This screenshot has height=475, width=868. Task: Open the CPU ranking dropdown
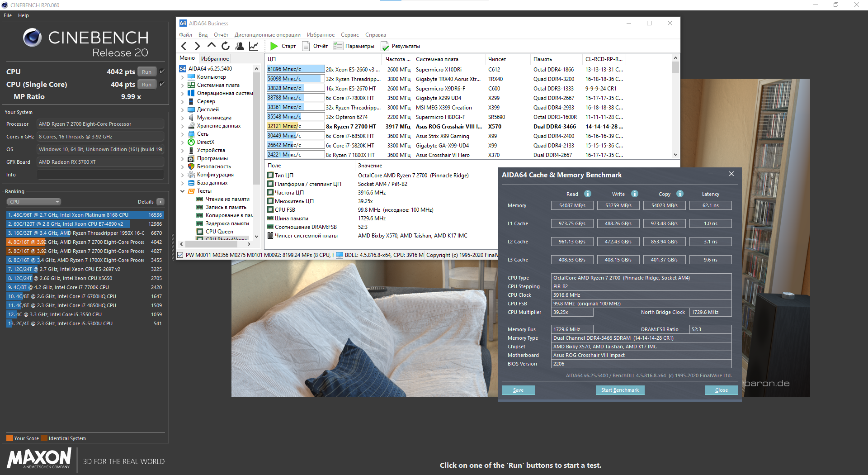[33, 202]
